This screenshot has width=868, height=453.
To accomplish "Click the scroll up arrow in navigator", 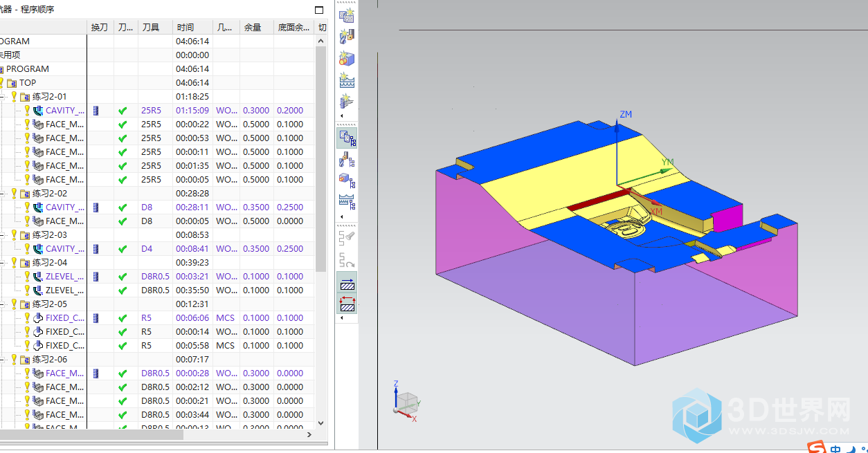I will pos(321,41).
